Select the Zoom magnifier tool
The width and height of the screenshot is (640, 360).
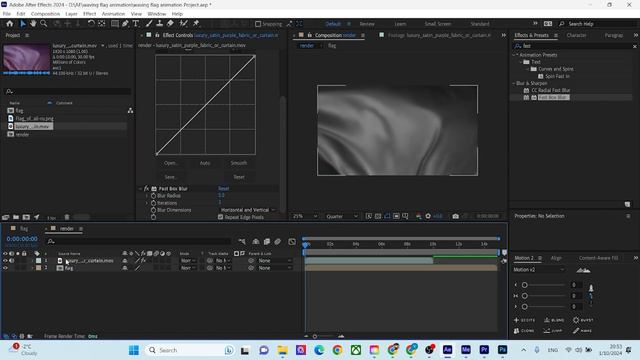[43, 24]
